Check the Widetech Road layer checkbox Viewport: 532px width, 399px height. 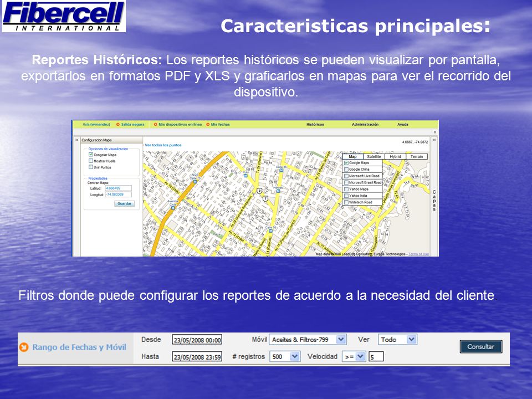[346, 202]
